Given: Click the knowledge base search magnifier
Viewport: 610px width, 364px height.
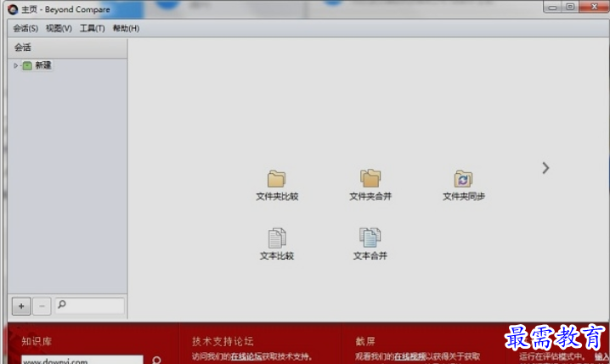Looking at the screenshot, I should (157, 360).
